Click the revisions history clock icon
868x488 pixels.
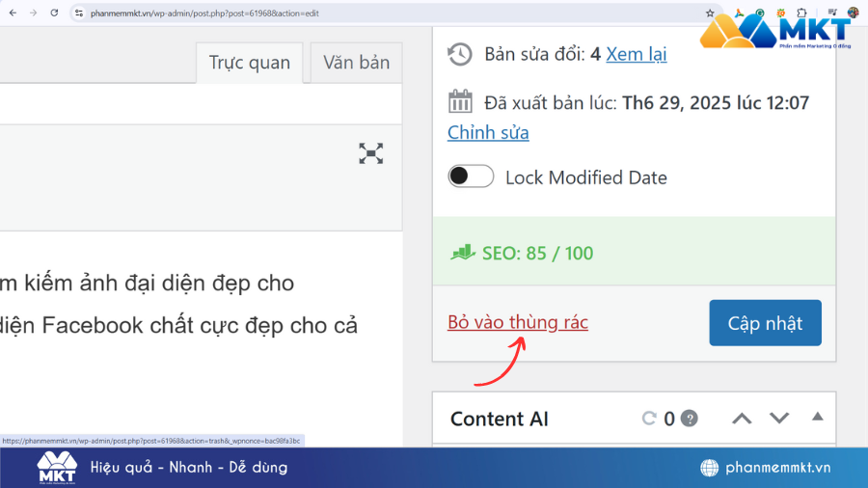coord(459,54)
